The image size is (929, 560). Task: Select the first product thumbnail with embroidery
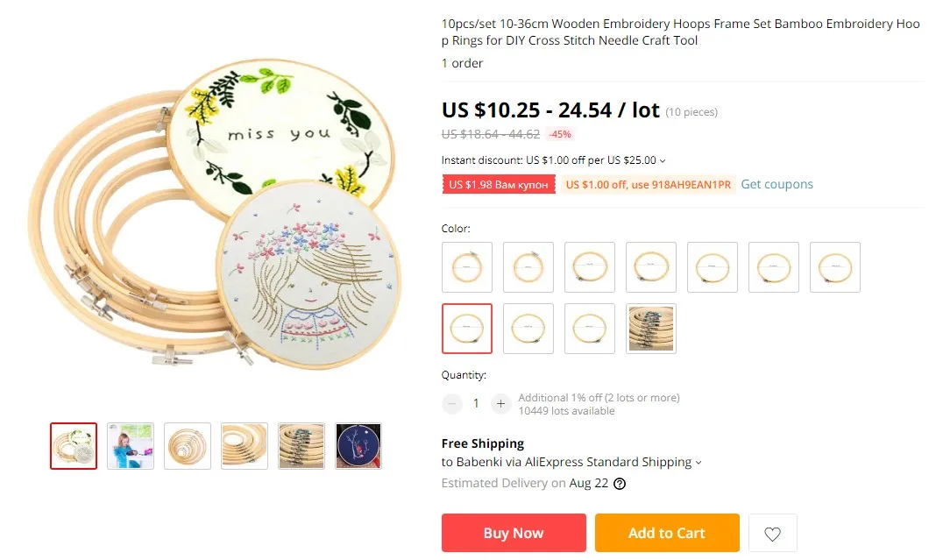pos(74,446)
